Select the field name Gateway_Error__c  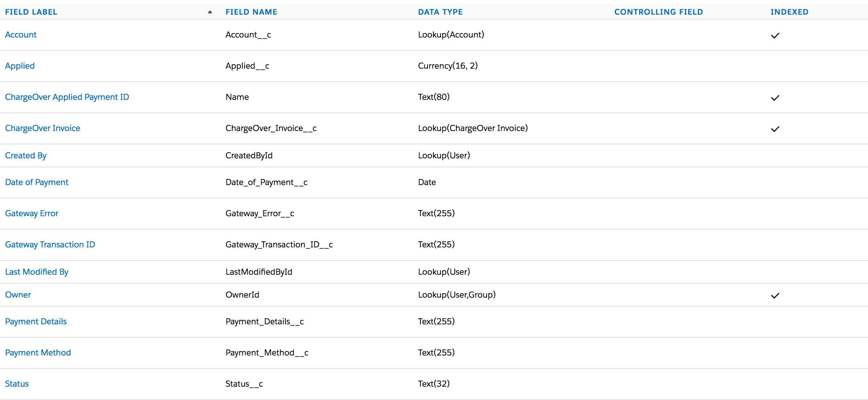pos(260,213)
